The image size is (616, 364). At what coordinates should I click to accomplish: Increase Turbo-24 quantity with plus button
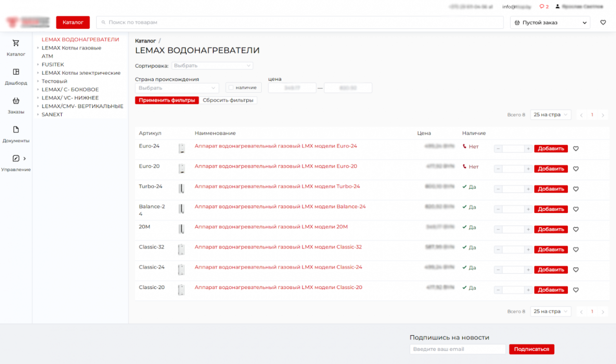click(x=528, y=189)
